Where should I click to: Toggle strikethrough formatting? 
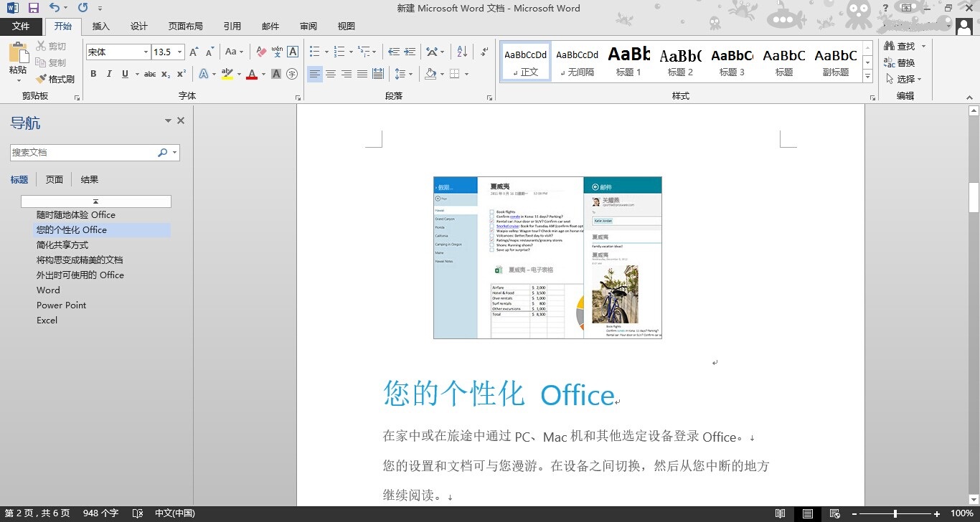(x=149, y=74)
